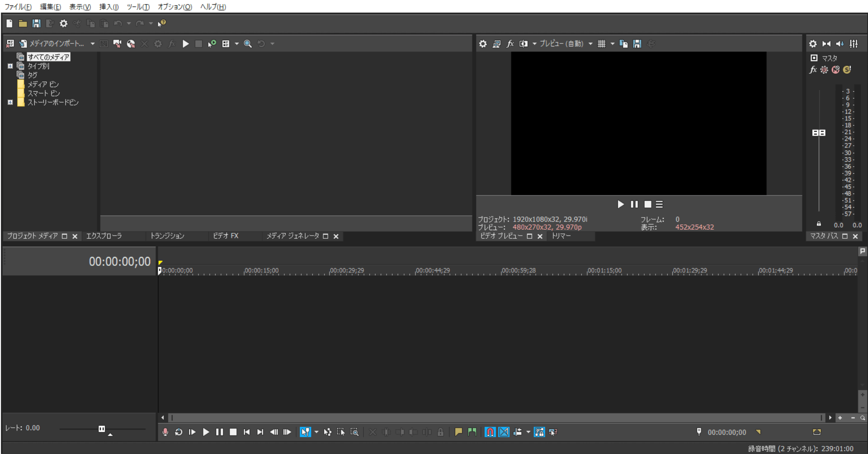The height and width of the screenshot is (454, 868).
Task: Toggle the master bus solo icon
Action: [847, 70]
